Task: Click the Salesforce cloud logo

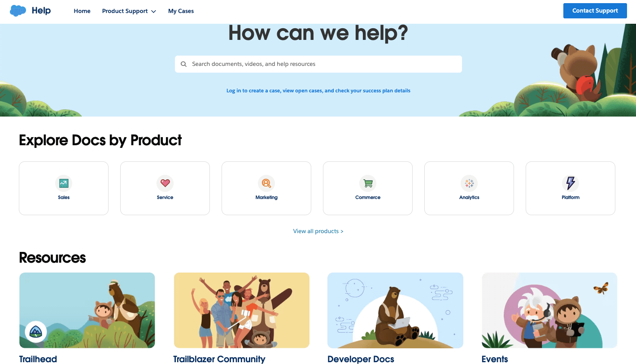Action: 18,11
